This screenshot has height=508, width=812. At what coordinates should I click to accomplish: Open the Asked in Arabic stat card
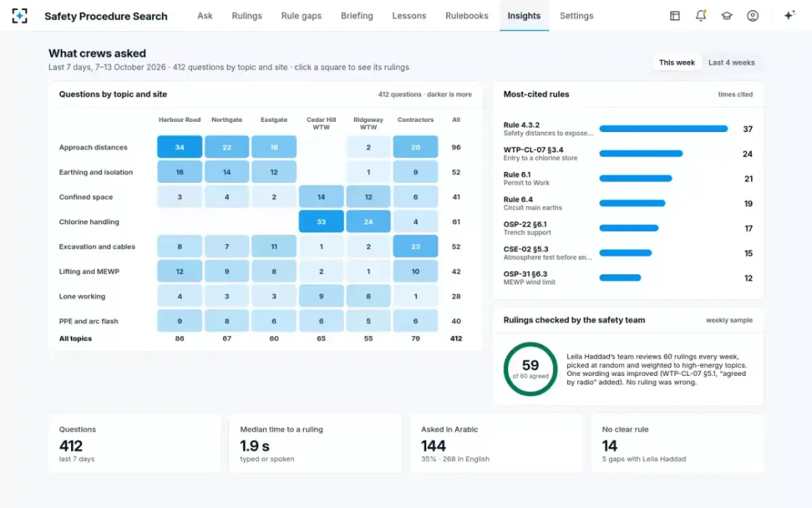[x=496, y=444]
